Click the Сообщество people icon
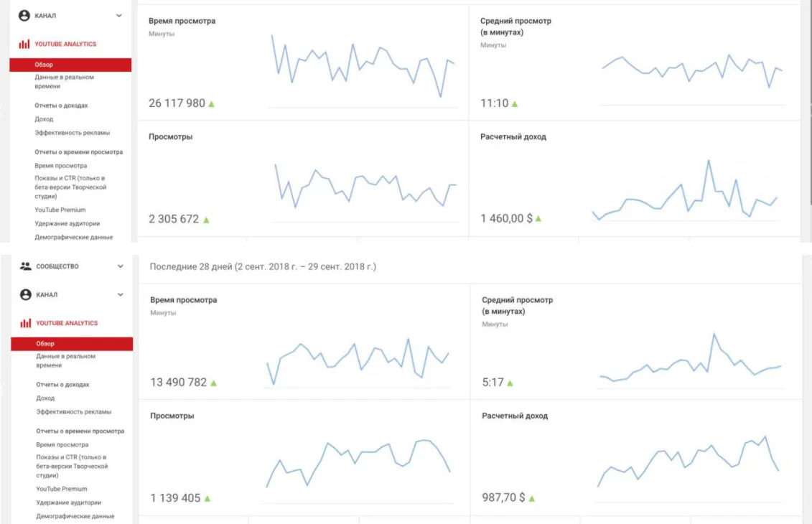812x524 pixels. (x=26, y=266)
